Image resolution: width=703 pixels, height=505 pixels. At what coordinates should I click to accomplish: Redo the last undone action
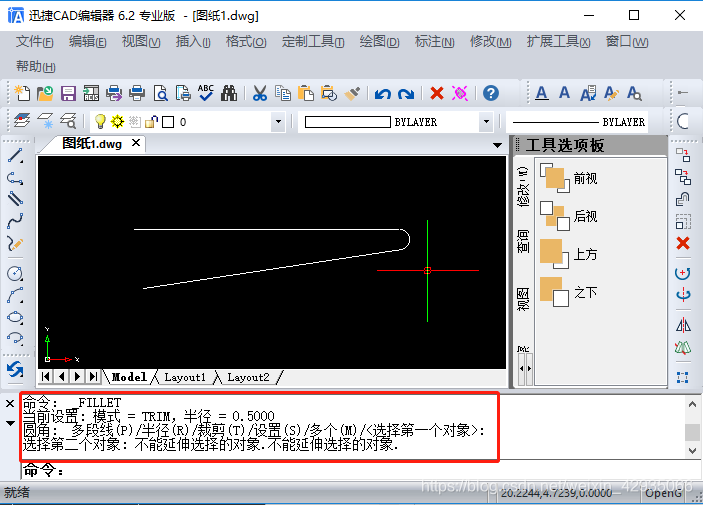[x=406, y=94]
